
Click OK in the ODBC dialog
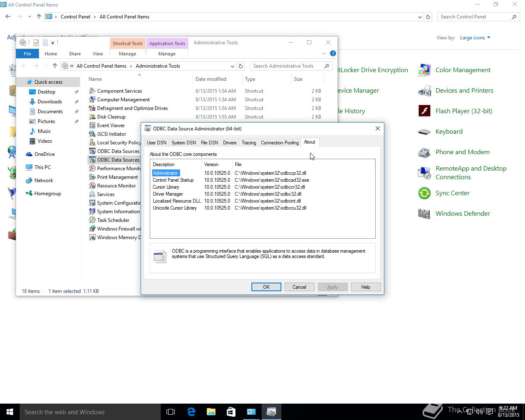[266, 287]
